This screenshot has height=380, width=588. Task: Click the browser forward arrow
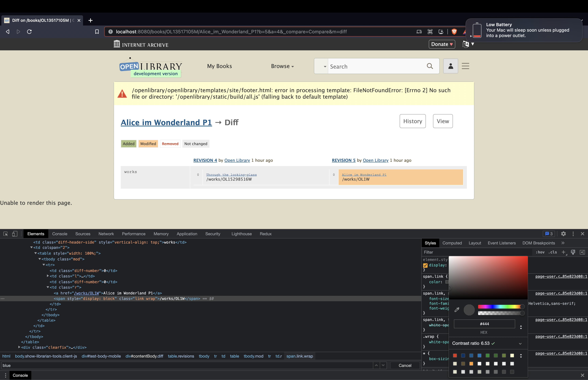point(19,32)
